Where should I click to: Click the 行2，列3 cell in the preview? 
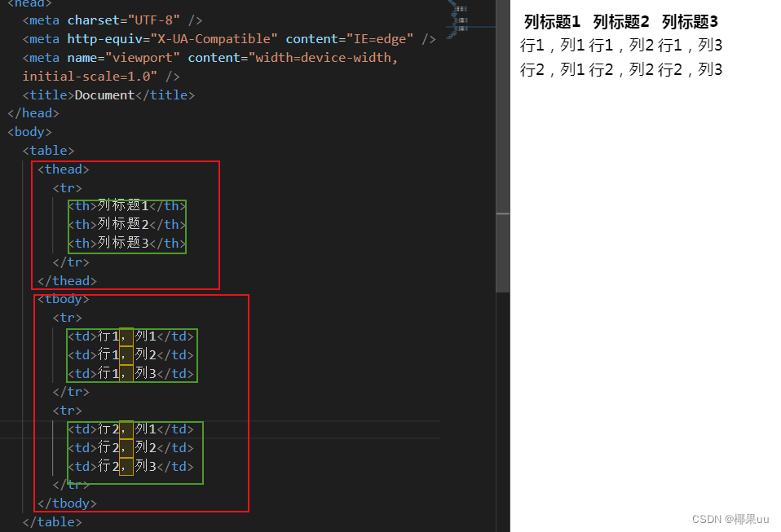tap(690, 70)
